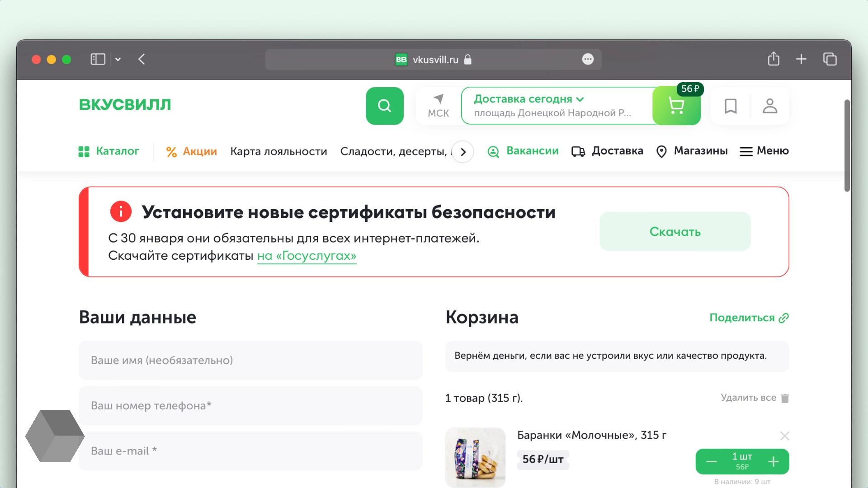Image resolution: width=868 pixels, height=488 pixels.
Task: Click the Ваш e-mail field
Action: (250, 450)
